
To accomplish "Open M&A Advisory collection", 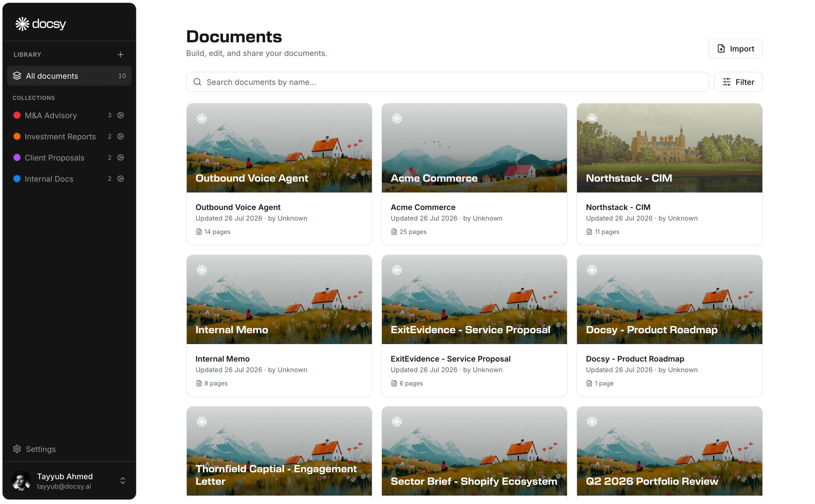I will click(x=51, y=115).
